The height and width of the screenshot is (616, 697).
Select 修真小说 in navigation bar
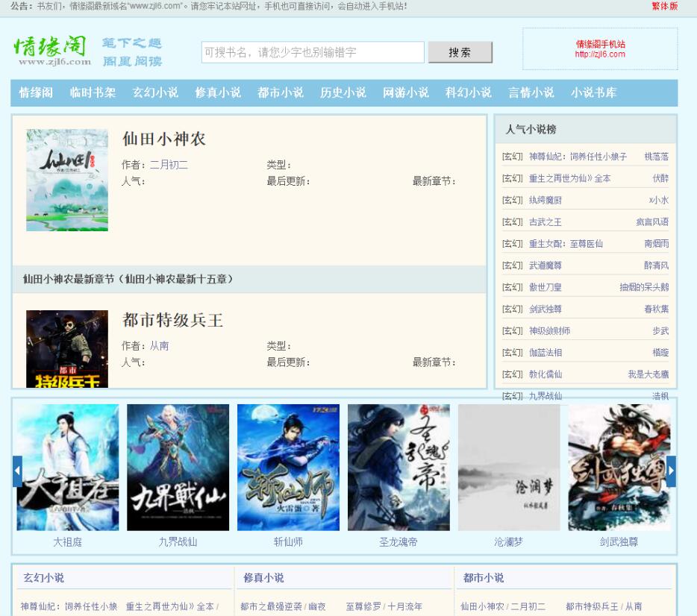coord(218,92)
